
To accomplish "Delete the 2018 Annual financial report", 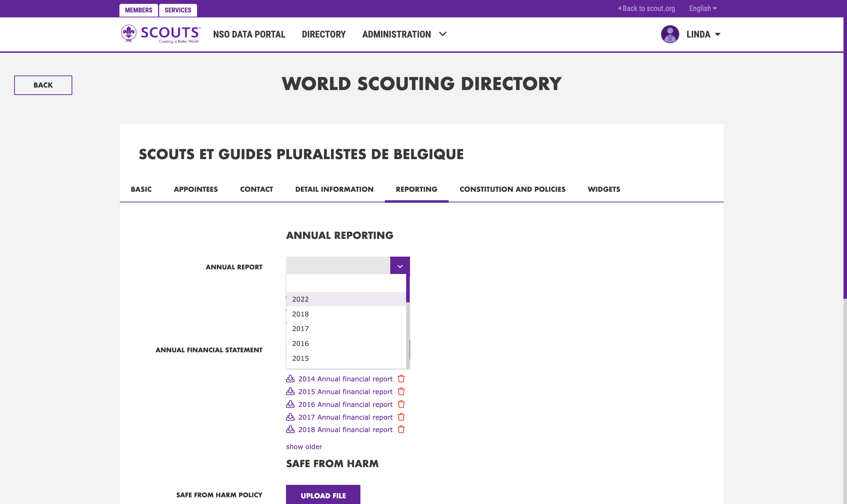I will coord(401,430).
